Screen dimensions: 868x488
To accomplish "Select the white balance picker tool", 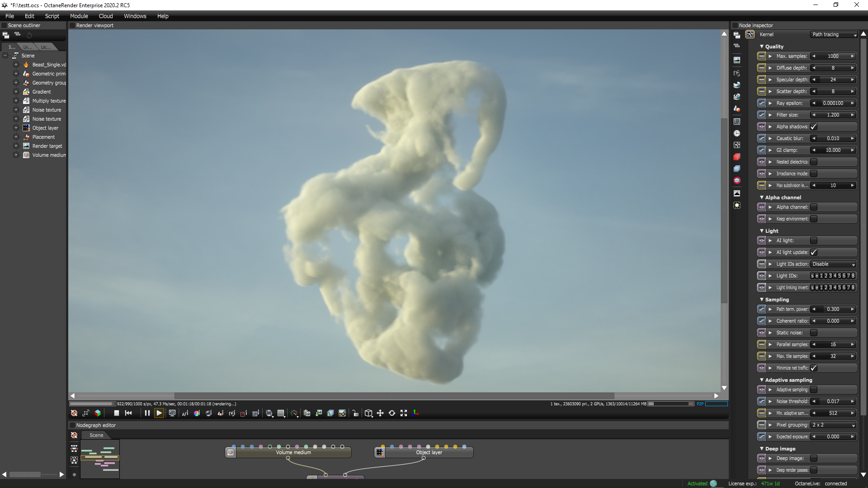I will (197, 413).
